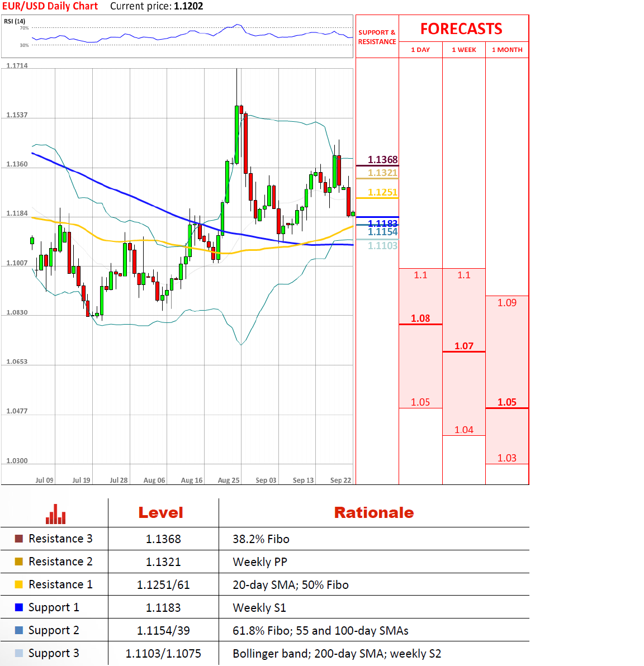Click the Resistance 3 dark red color swatch
Image resolution: width=644 pixels, height=666 pixels.
point(18,539)
